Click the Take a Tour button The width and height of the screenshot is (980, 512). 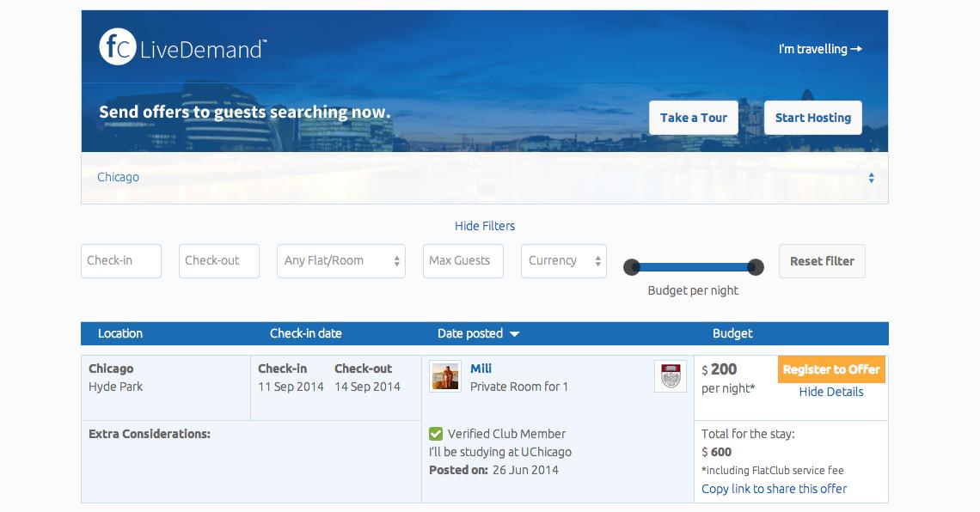[693, 118]
